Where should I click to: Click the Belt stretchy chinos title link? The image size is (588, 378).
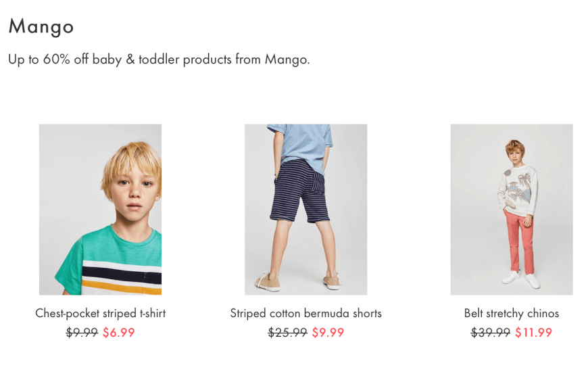[512, 313]
